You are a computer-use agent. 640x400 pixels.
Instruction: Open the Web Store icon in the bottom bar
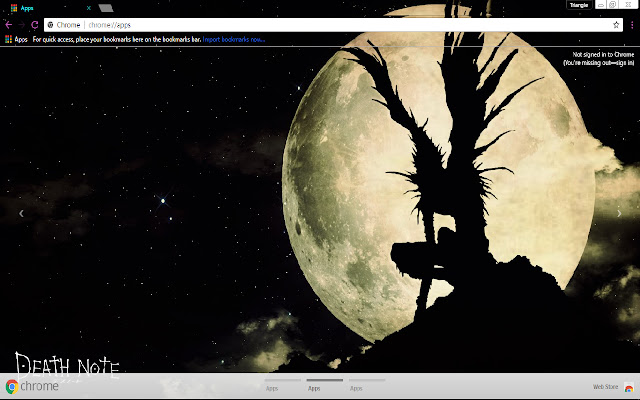(x=629, y=387)
